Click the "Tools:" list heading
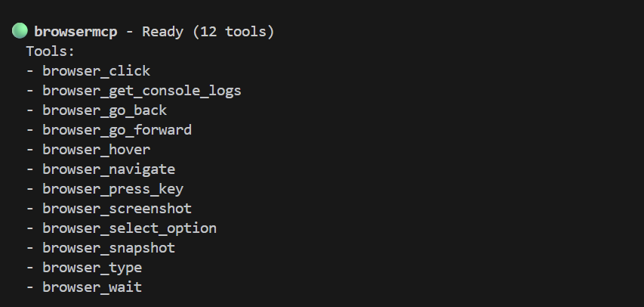Screen dimensions: 644x307 click(51, 51)
